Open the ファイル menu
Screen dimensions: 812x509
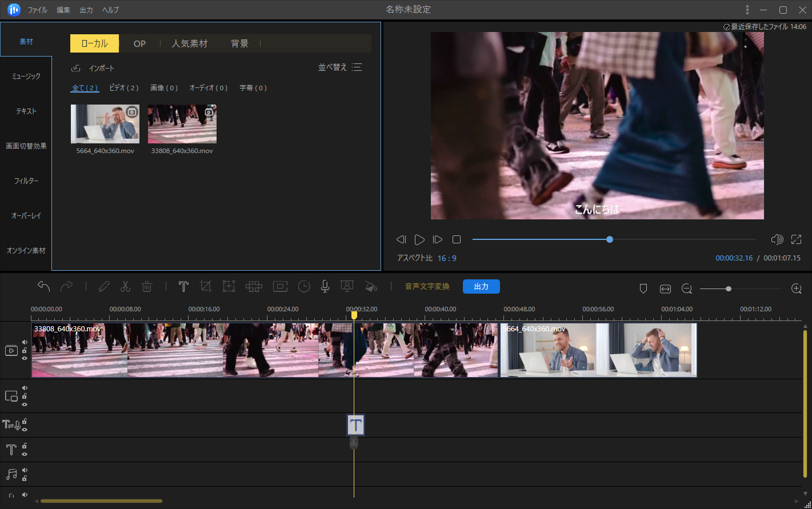coord(38,10)
